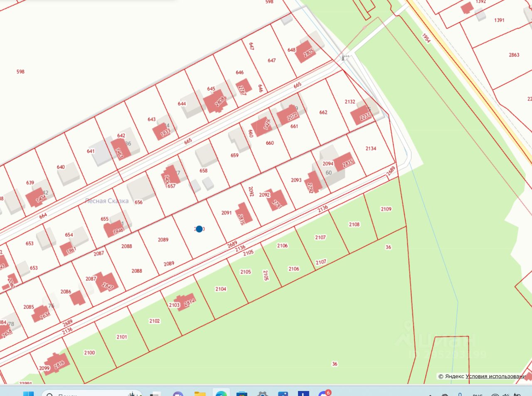Select the red building labeled 1933
This screenshot has width=532, height=396.
tap(163, 131)
